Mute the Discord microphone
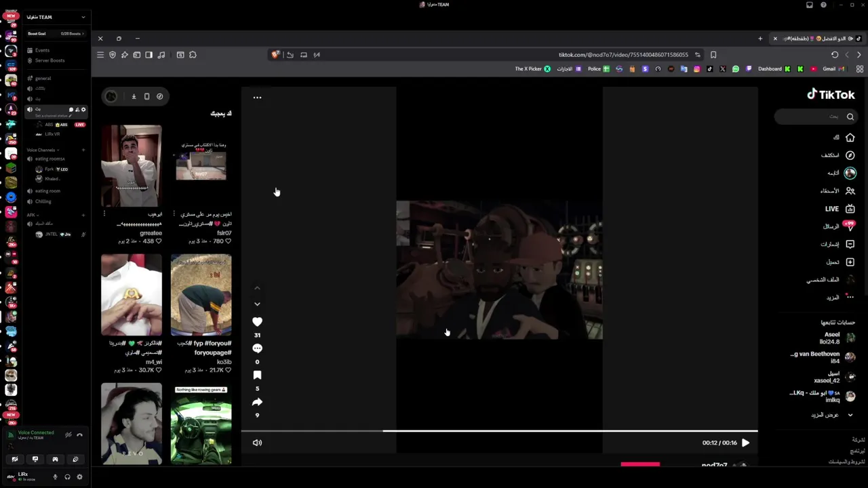 coord(56,476)
